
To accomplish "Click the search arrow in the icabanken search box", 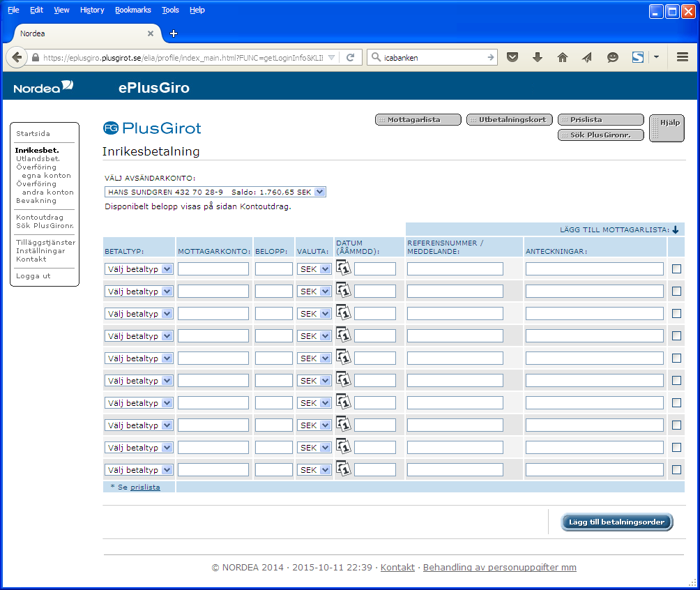I will (491, 57).
